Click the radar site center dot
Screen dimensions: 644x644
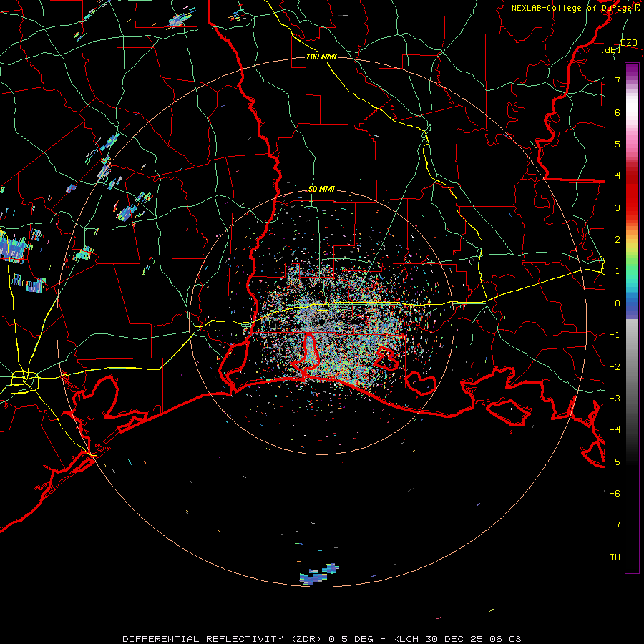323,322
